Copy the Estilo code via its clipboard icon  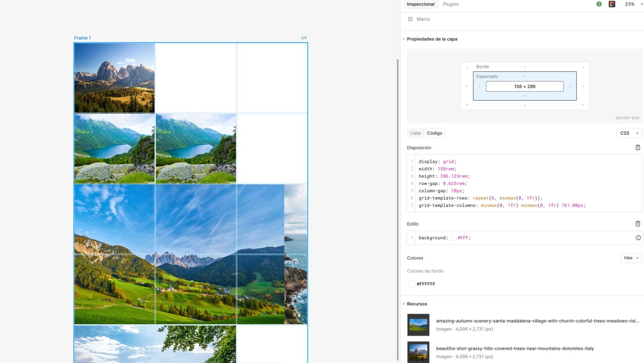638,223
